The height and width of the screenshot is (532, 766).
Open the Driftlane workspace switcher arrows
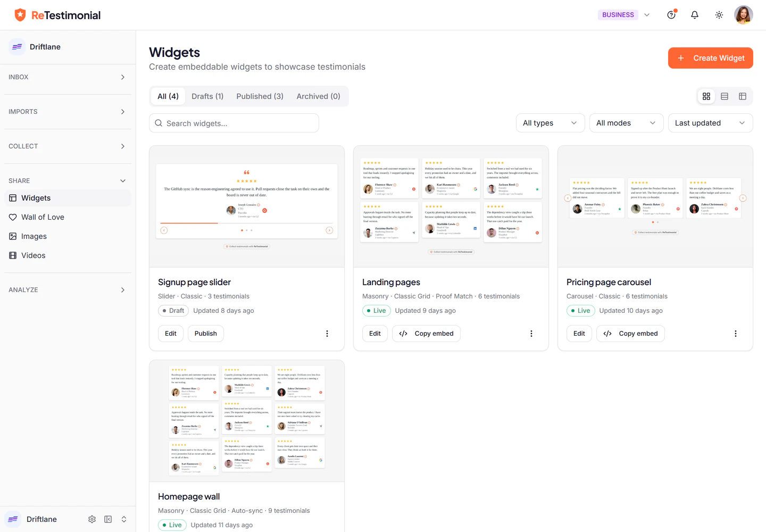click(x=124, y=519)
